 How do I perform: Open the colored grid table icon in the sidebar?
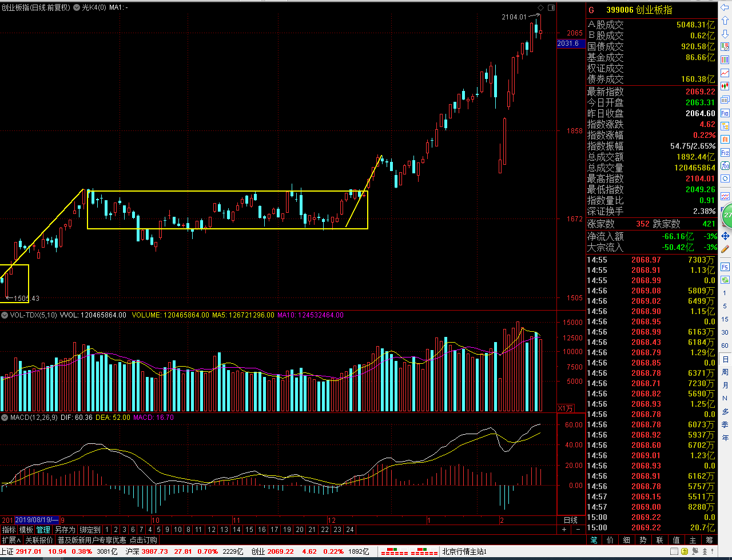(725, 59)
